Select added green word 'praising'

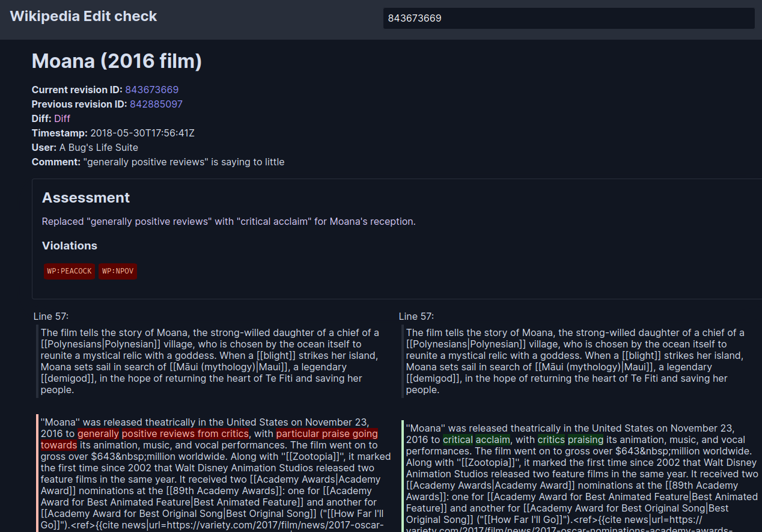(585, 439)
